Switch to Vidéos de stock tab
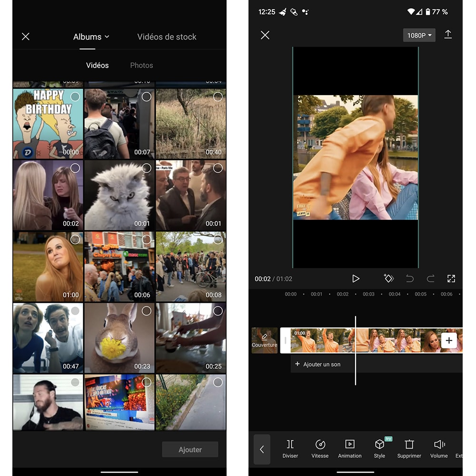The width and height of the screenshot is (476, 476). pos(167,37)
